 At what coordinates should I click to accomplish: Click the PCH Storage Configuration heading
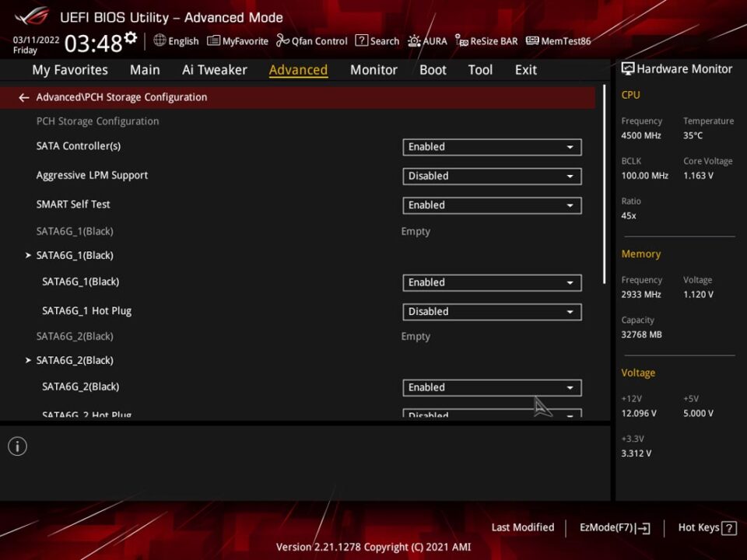98,121
